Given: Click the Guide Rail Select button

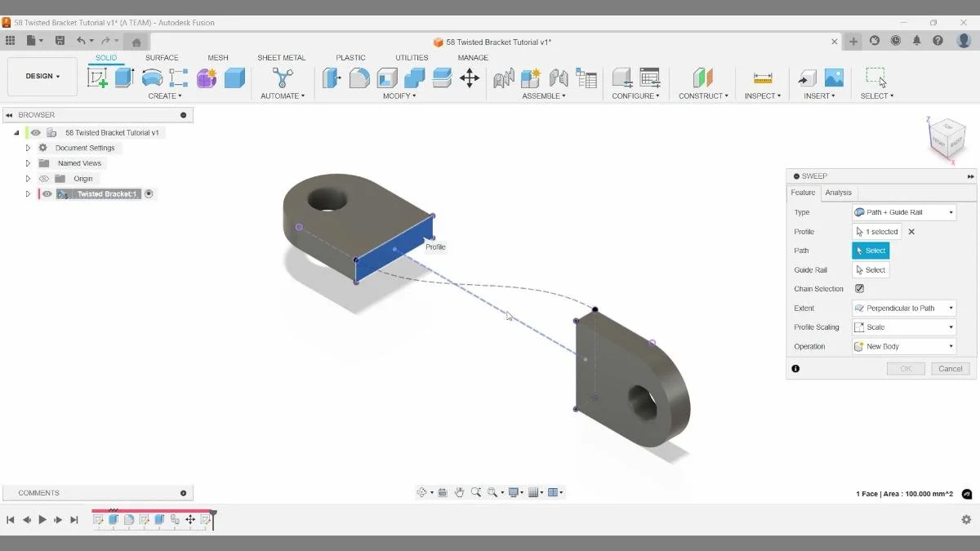Looking at the screenshot, I should [x=871, y=270].
